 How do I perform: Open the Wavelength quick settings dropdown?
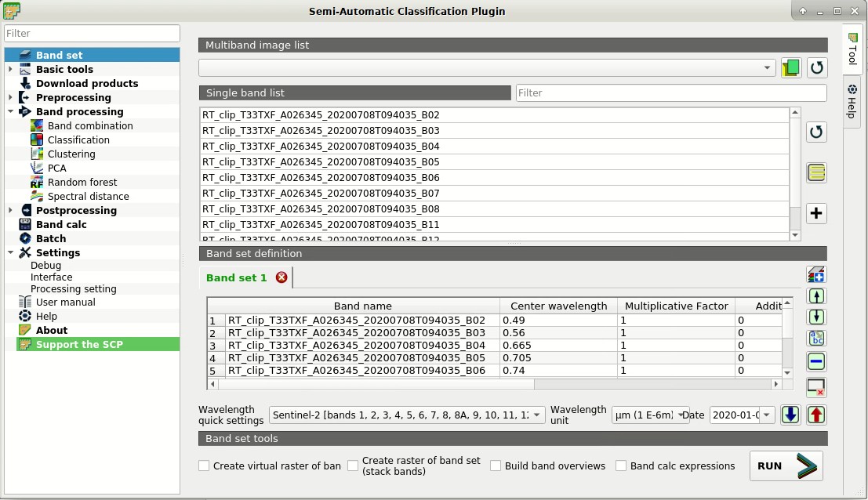tap(406, 415)
